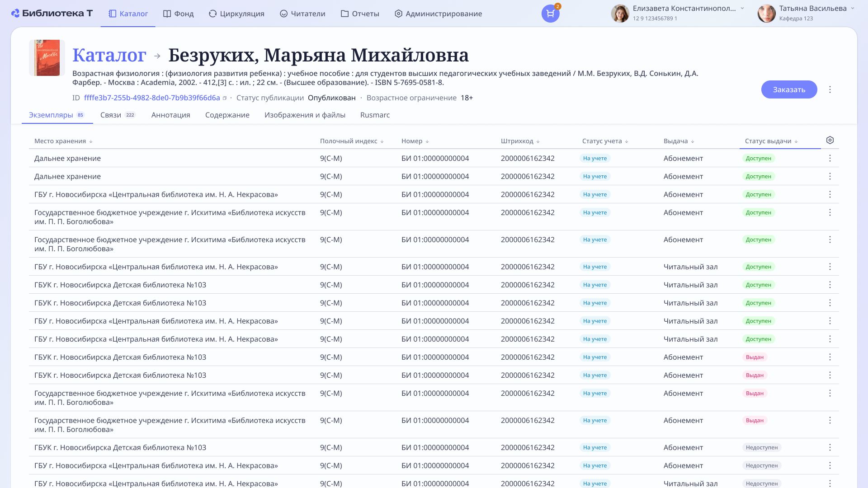Click the Отчеты folder icon

(x=344, y=14)
